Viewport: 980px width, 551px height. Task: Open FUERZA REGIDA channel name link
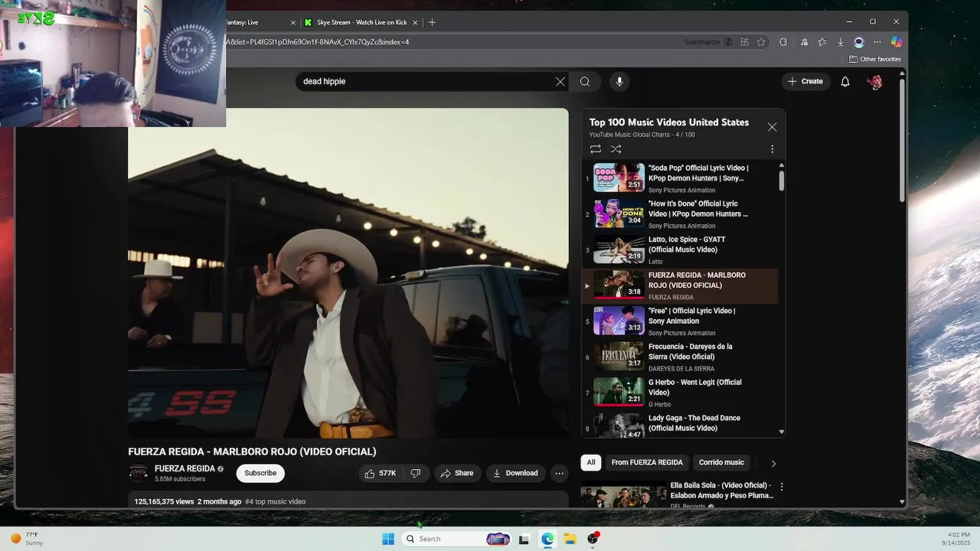185,468
